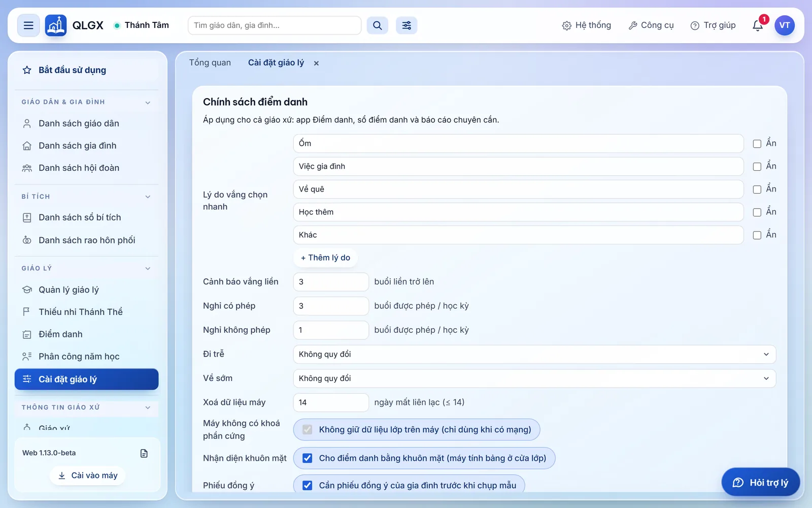
Task: Tick the Ẩn checkbox for Việc gia đình
Action: click(x=757, y=167)
